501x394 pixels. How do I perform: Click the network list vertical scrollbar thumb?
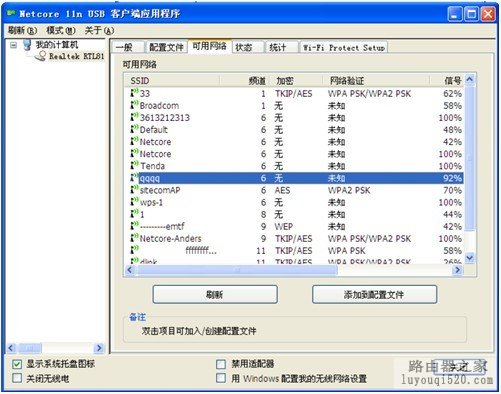[470, 158]
